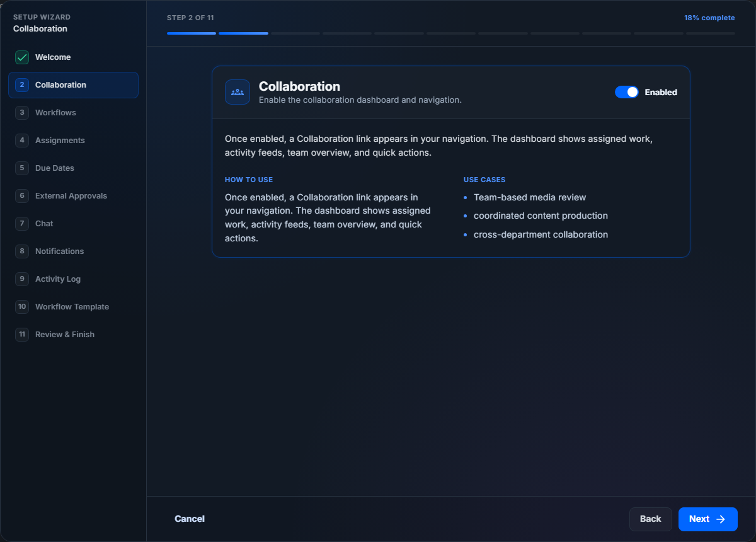Select the Workflow Template step

73,307
